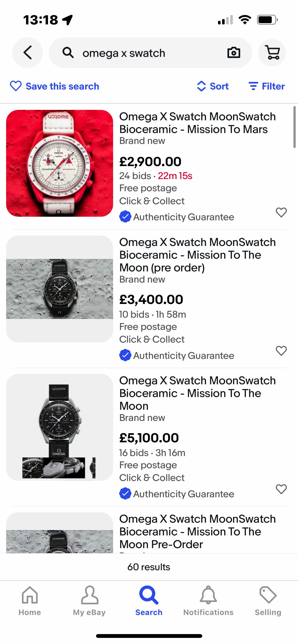Image resolution: width=298 pixels, height=644 pixels.
Task: Tap the back arrow button
Action: point(28,53)
